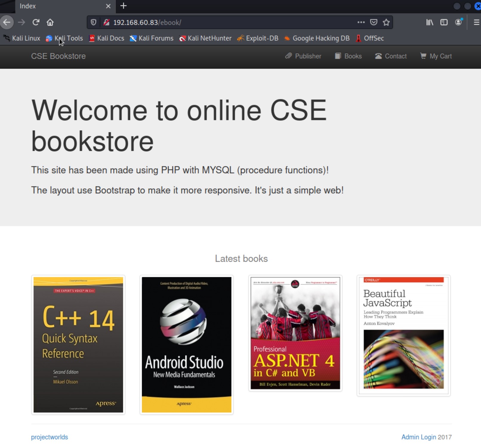This screenshot has height=448, width=481.
Task: Open the Firefox account icon
Action: 459,22
